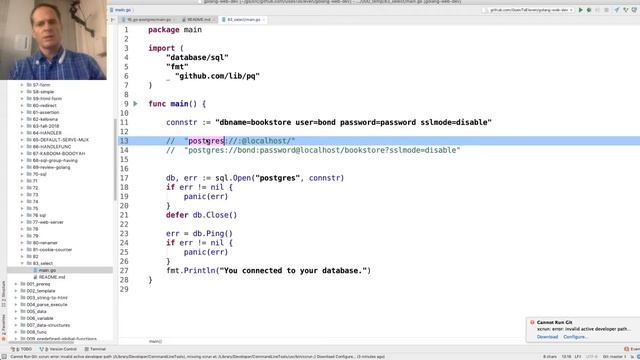The height and width of the screenshot is (360, 640).
Task: Open the Event Log button
Action: (632, 349)
